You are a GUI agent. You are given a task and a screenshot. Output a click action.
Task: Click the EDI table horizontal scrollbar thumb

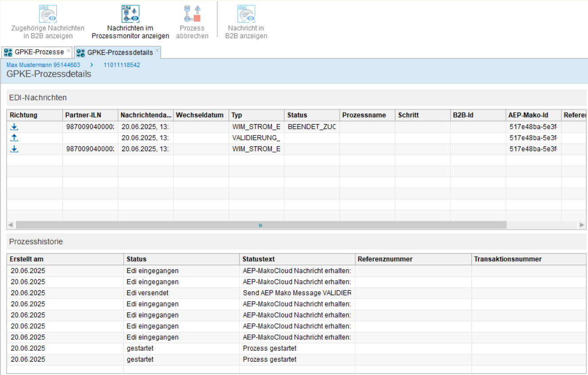click(261, 225)
